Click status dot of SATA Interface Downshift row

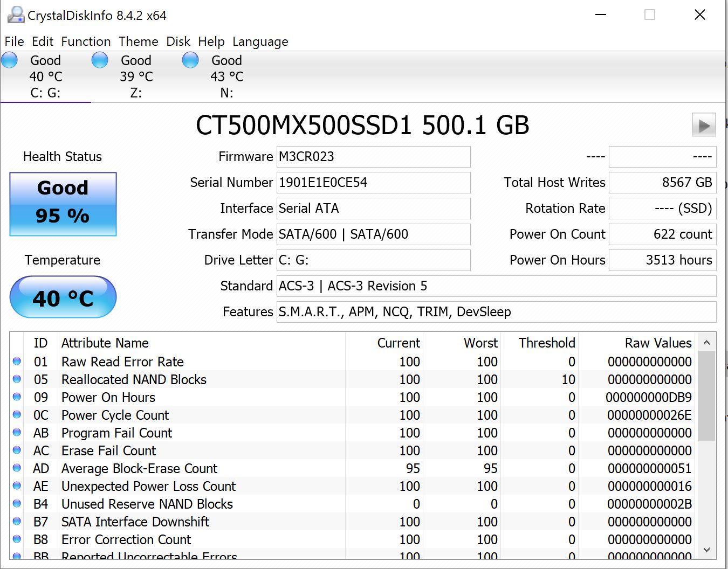pyautogui.click(x=17, y=522)
